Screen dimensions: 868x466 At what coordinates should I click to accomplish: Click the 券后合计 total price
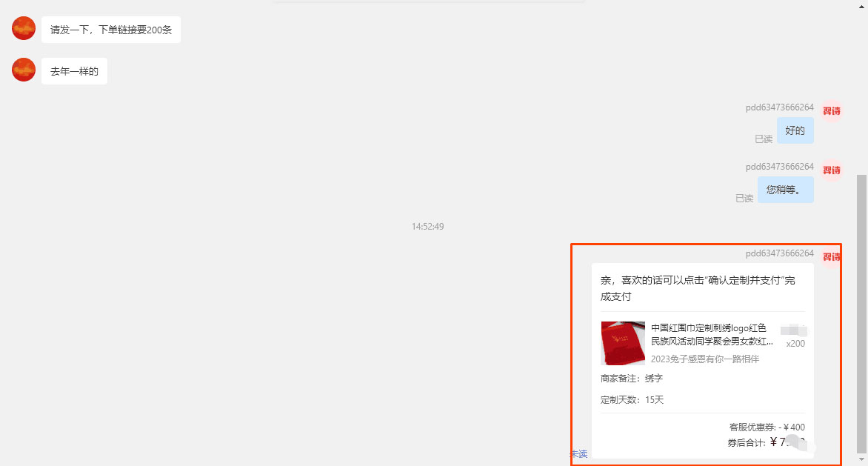coord(763,443)
